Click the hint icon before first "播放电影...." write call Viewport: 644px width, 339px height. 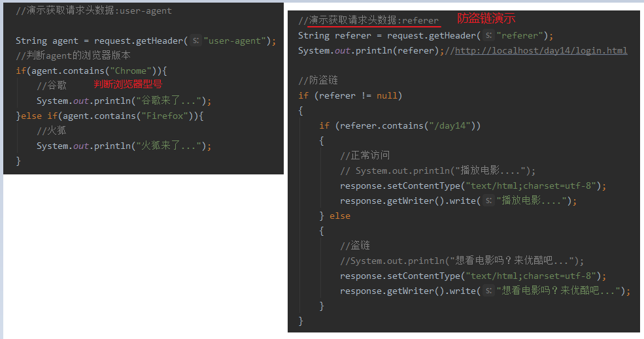tap(488, 201)
